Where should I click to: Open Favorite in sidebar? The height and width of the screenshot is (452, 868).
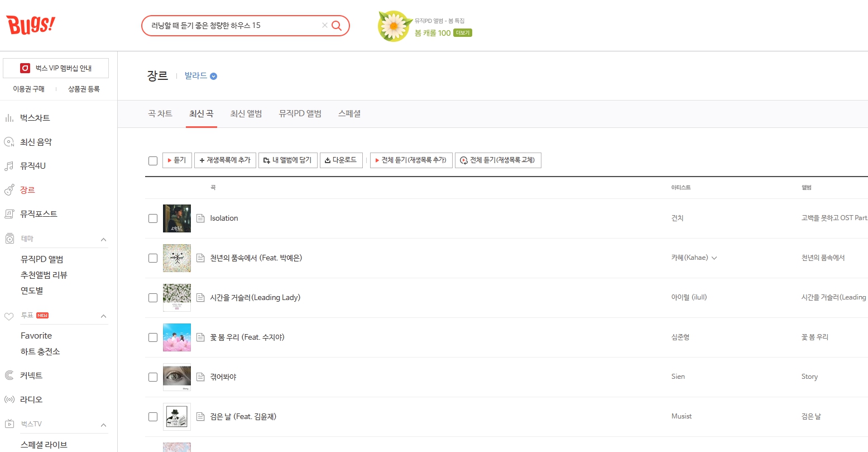tap(36, 336)
